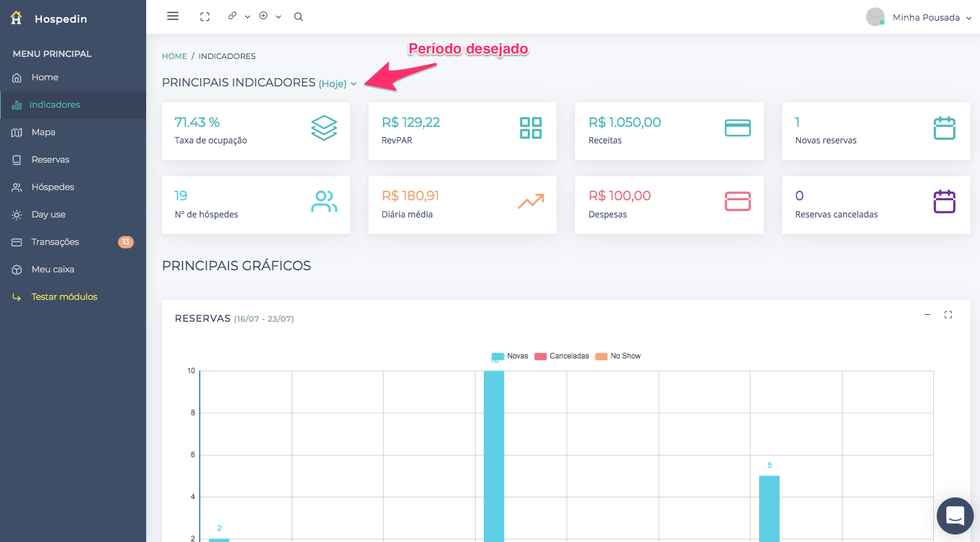This screenshot has height=542, width=980.
Task: Open the link shortcuts icon in toolbar
Action: point(233,16)
